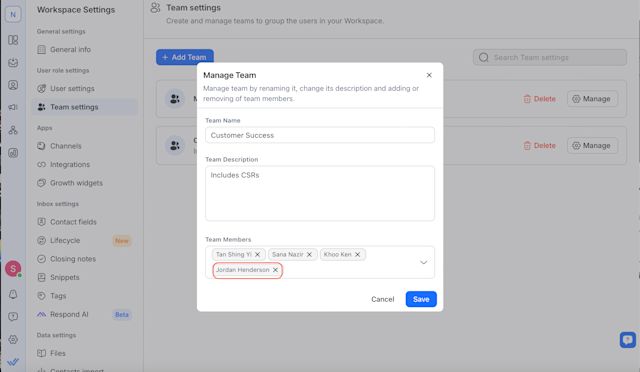
Task: Edit the Team Description text area
Action: click(320, 193)
